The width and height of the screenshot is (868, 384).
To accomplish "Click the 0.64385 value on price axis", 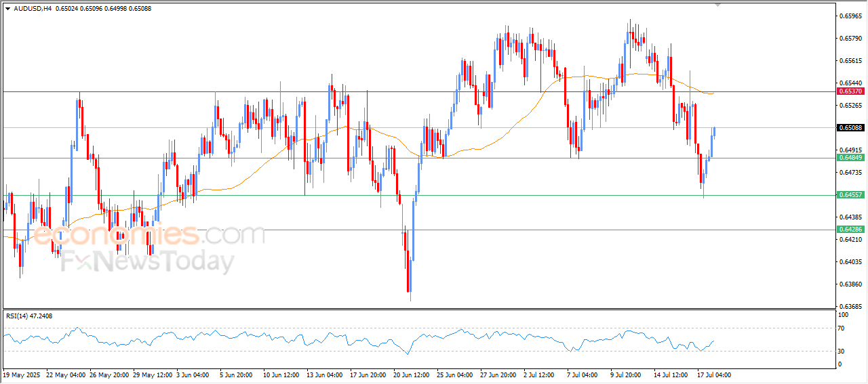I will 850,217.
